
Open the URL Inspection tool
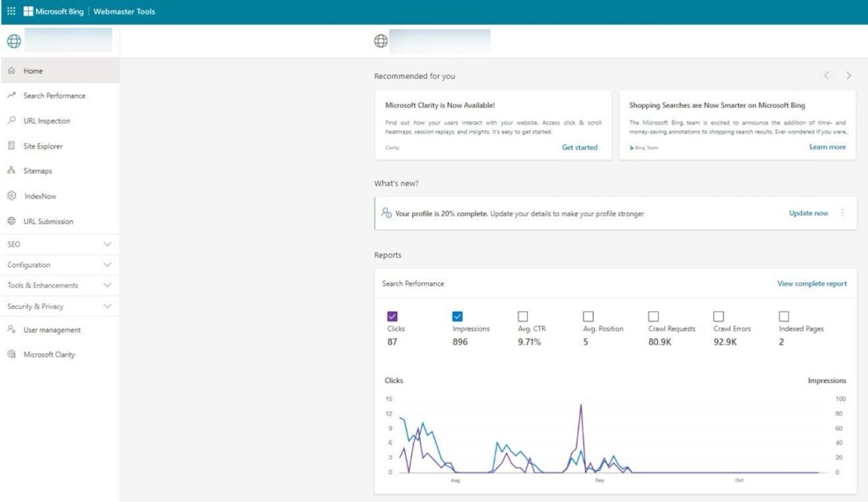49,121
